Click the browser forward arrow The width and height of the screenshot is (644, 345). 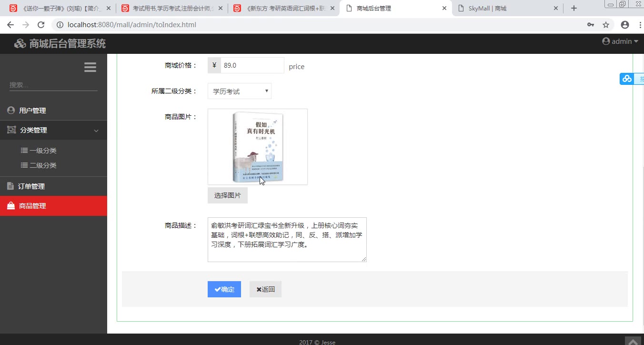tap(26, 25)
